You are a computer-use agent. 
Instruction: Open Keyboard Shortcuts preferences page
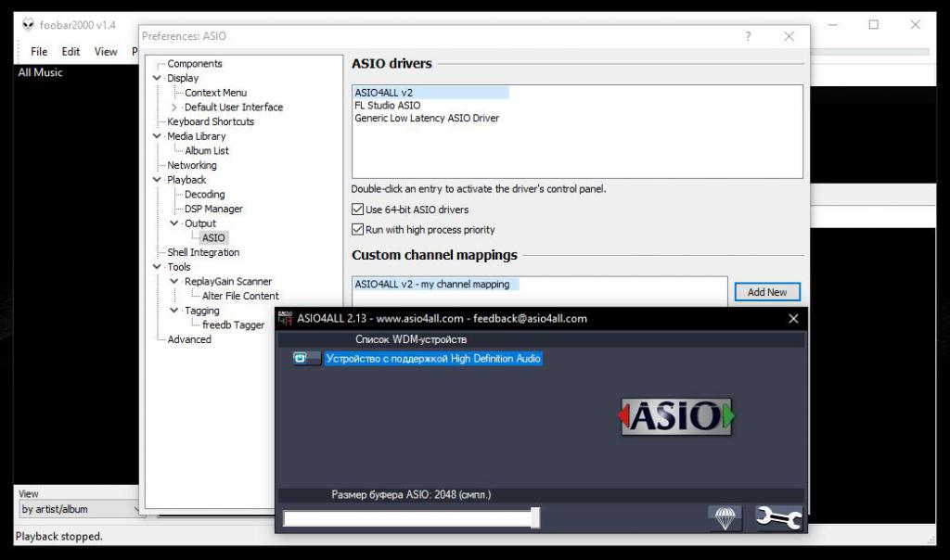[x=211, y=121]
